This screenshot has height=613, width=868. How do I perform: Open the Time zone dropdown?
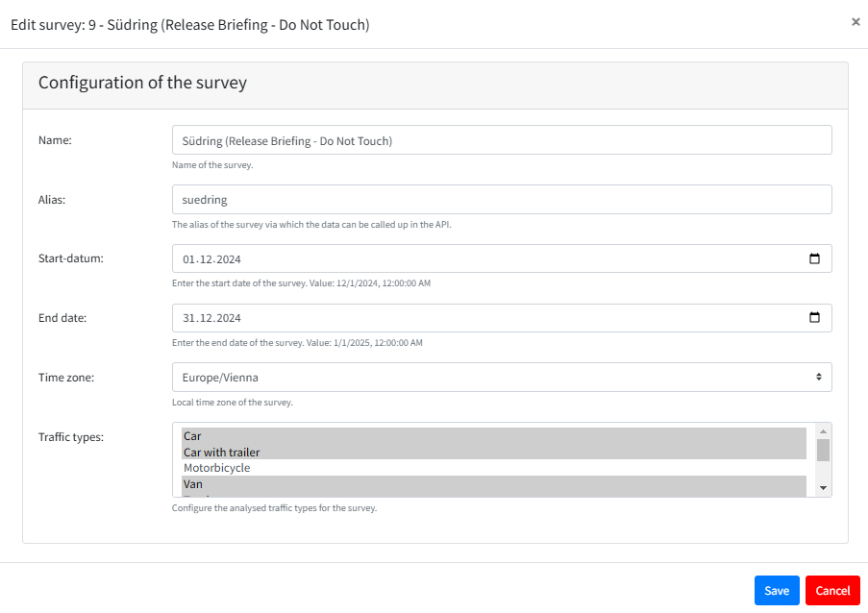click(502, 378)
